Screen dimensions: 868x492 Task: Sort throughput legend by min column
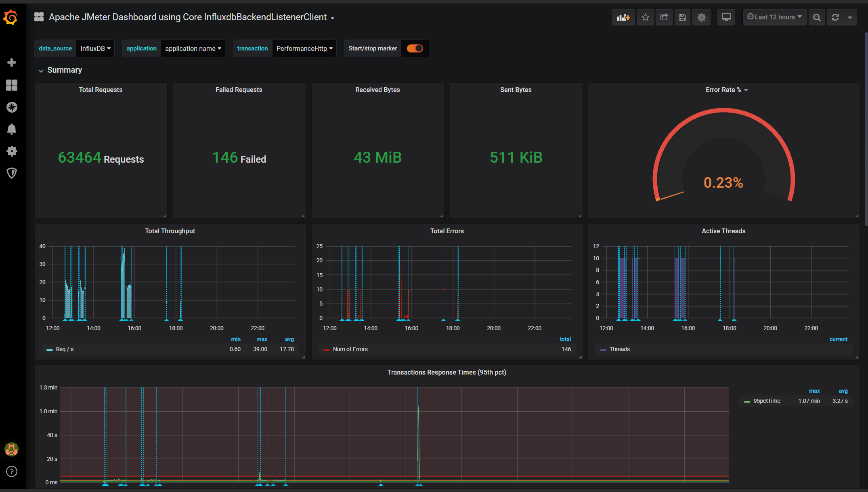(x=236, y=339)
